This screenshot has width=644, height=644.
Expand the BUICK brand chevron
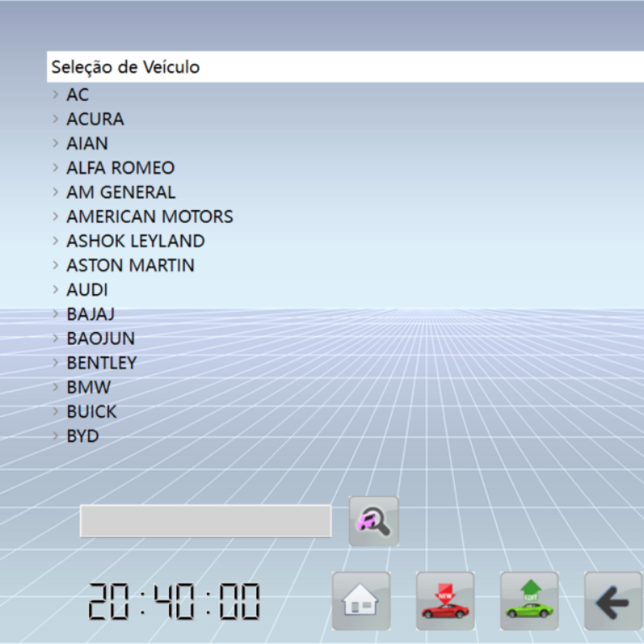55,411
